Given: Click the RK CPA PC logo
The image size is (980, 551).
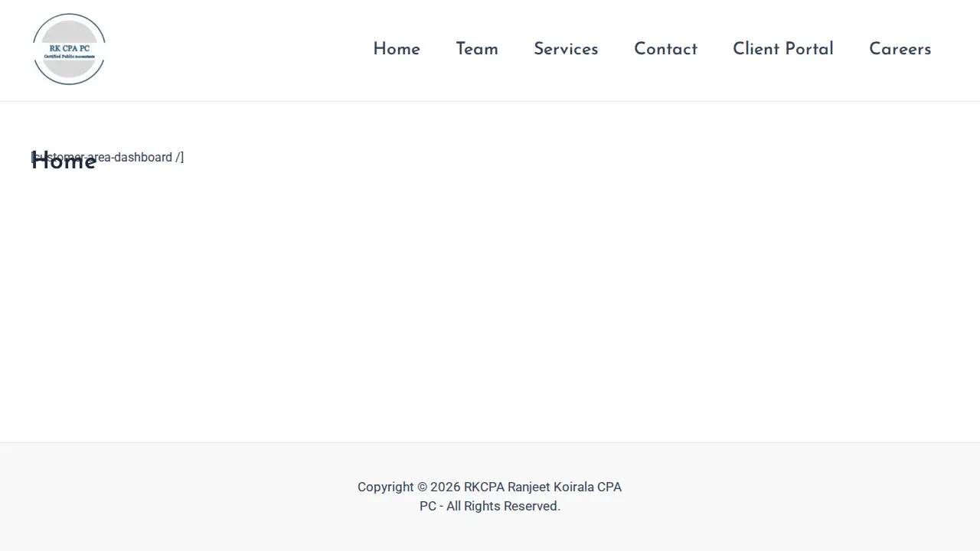Looking at the screenshot, I should [x=69, y=49].
